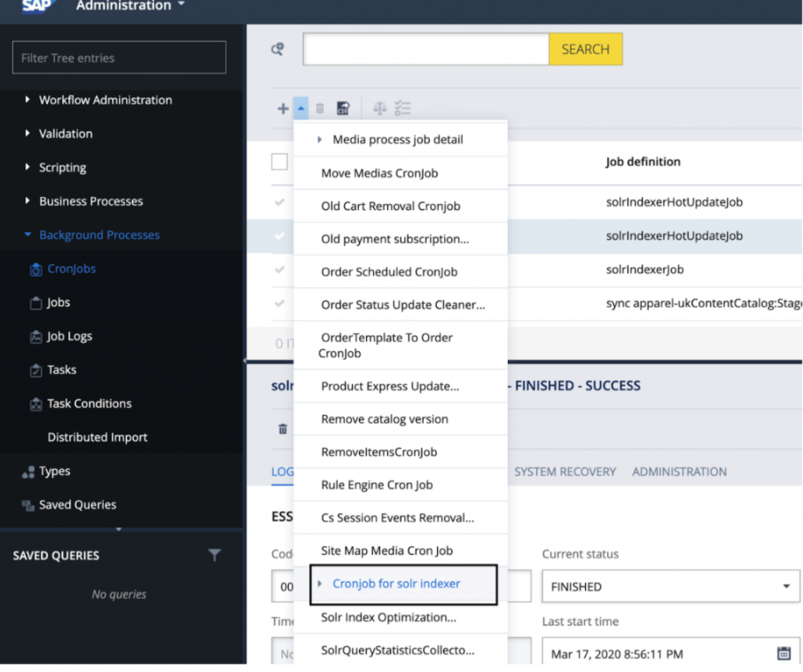Select Site Map Media Cron Job entry
The width and height of the screenshot is (803, 672).
[401, 551]
